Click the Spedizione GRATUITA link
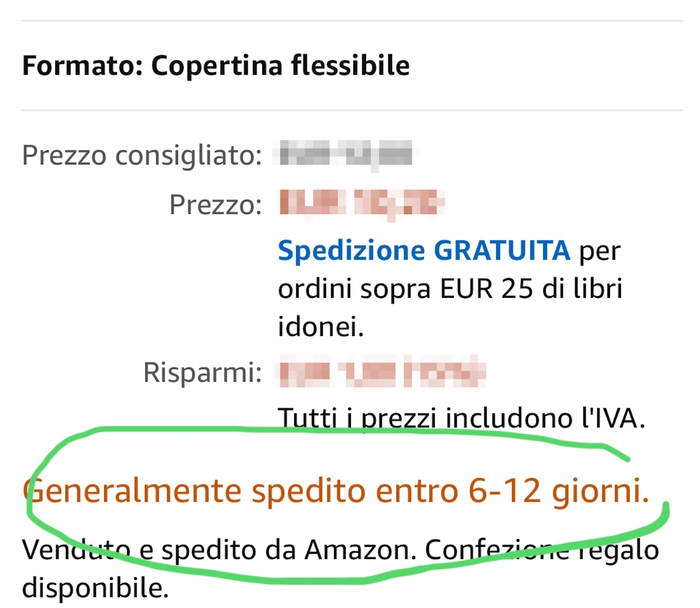This screenshot has width=700, height=608. coord(424,251)
